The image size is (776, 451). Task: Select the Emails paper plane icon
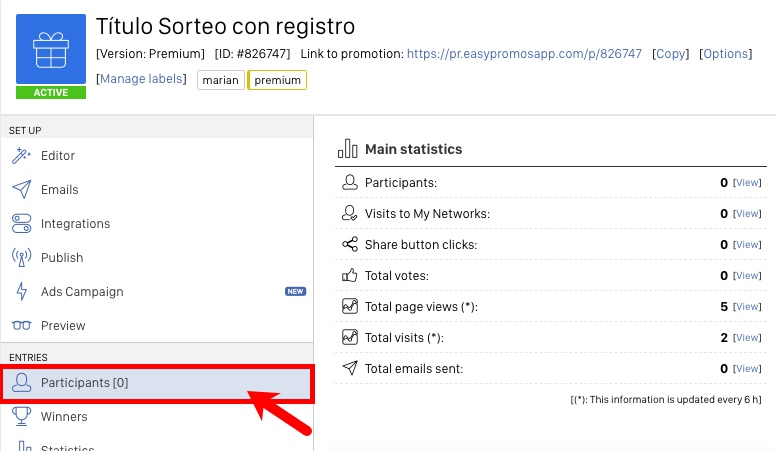coord(21,189)
